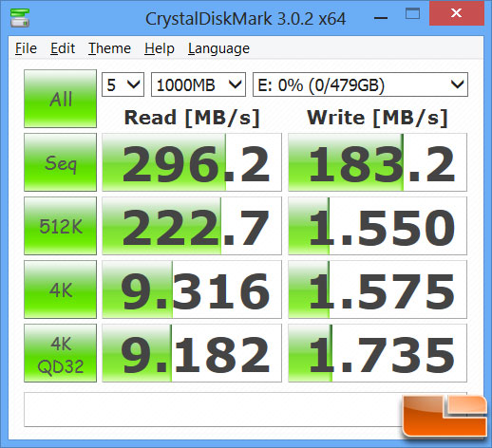Expand the E: drive selection dropdown
Viewport: 492px width, 448px height.
360,84
